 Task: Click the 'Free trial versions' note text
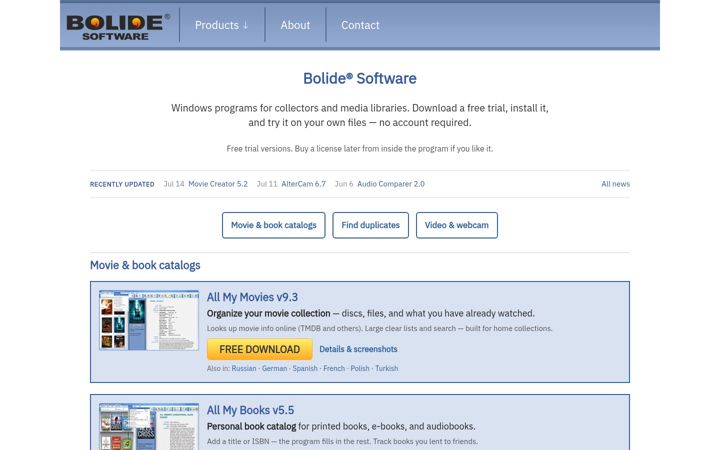(x=360, y=148)
